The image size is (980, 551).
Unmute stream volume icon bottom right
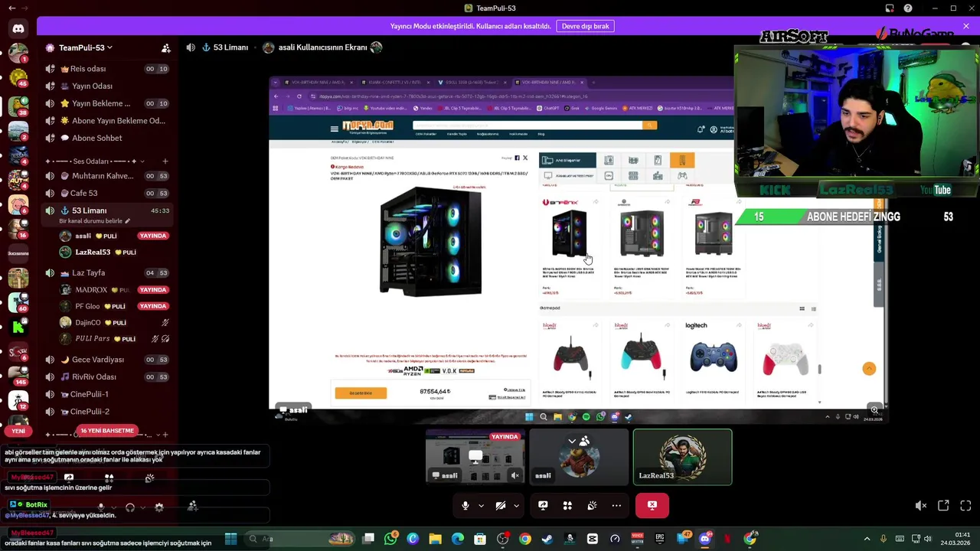click(921, 505)
